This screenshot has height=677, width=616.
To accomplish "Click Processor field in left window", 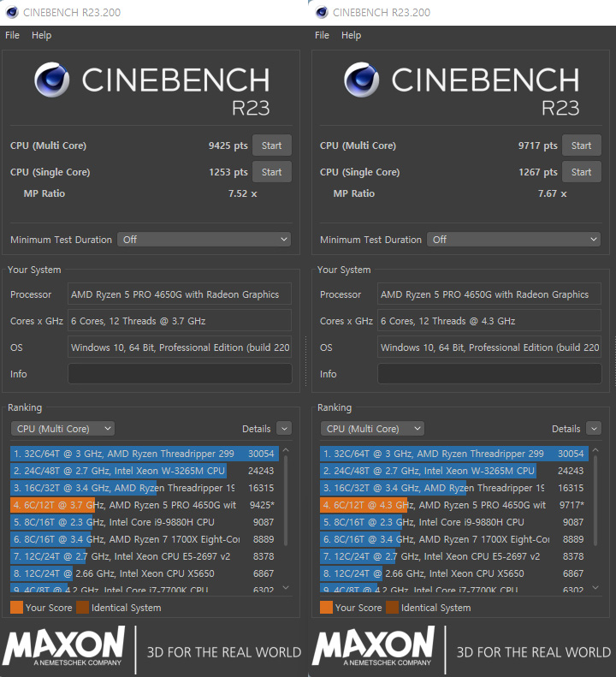I will [180, 294].
